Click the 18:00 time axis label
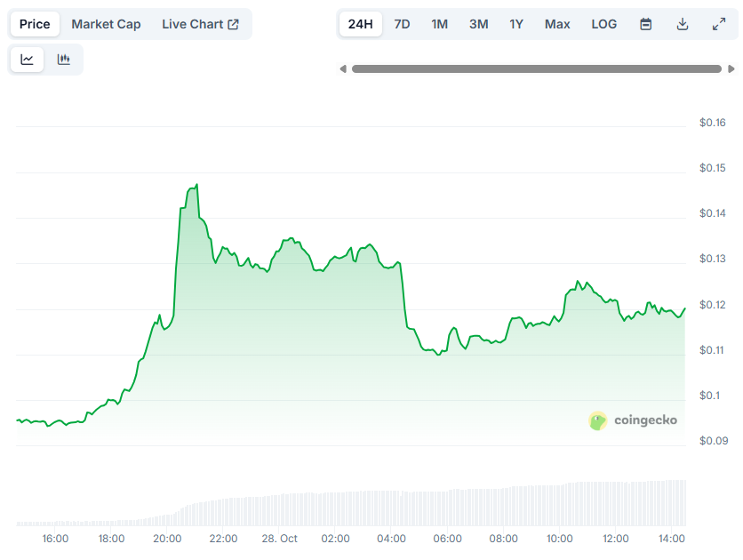743x560 pixels. (x=111, y=539)
